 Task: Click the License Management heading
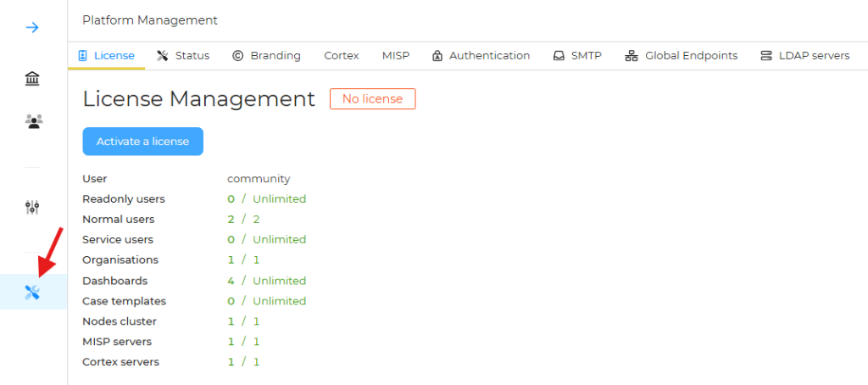pyautogui.click(x=198, y=99)
